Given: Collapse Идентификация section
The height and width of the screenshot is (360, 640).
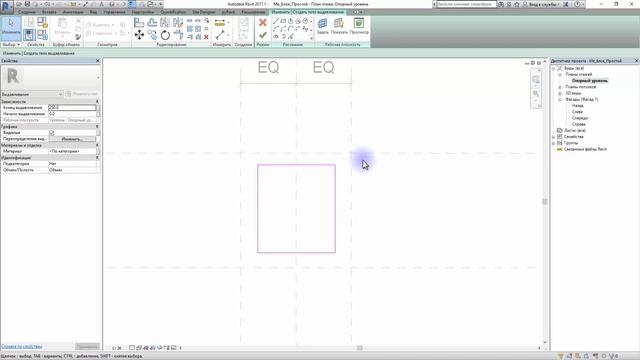Looking at the screenshot, I should (97, 158).
